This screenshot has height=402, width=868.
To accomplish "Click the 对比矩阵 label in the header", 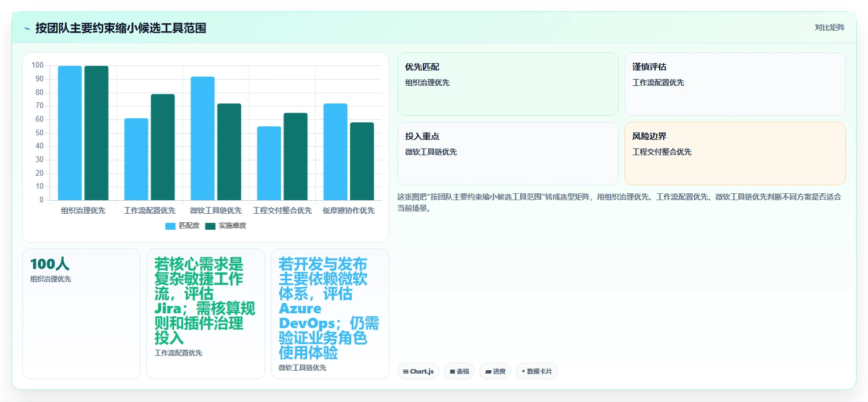I will pos(829,27).
